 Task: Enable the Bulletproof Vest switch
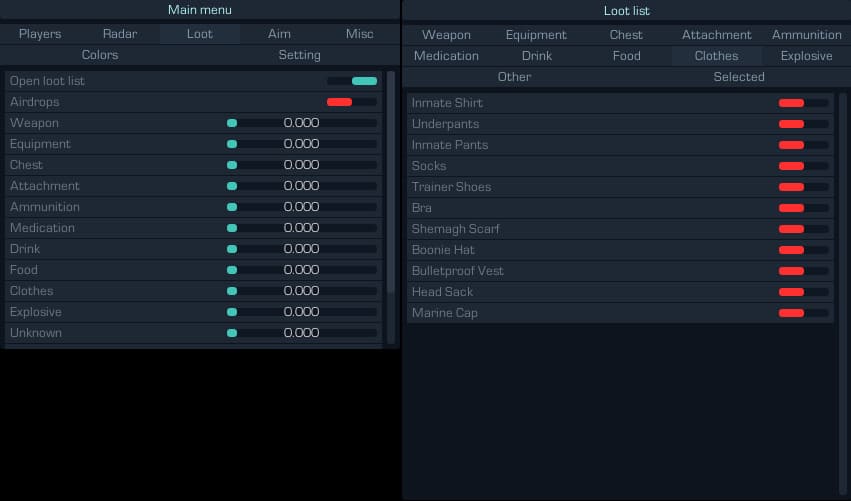coord(803,271)
